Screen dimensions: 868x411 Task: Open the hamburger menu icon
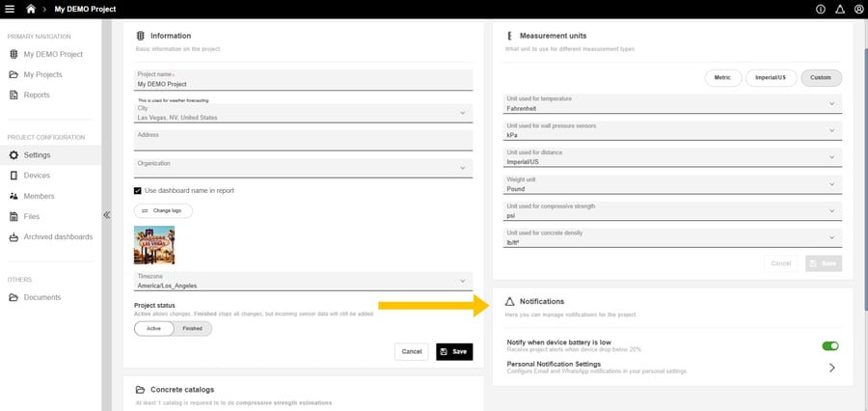click(10, 9)
